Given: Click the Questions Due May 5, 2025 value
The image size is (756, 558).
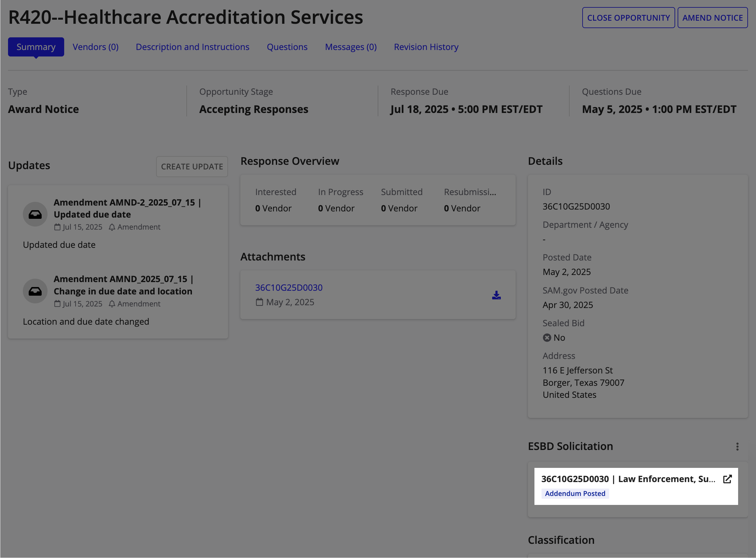Looking at the screenshot, I should [x=659, y=109].
